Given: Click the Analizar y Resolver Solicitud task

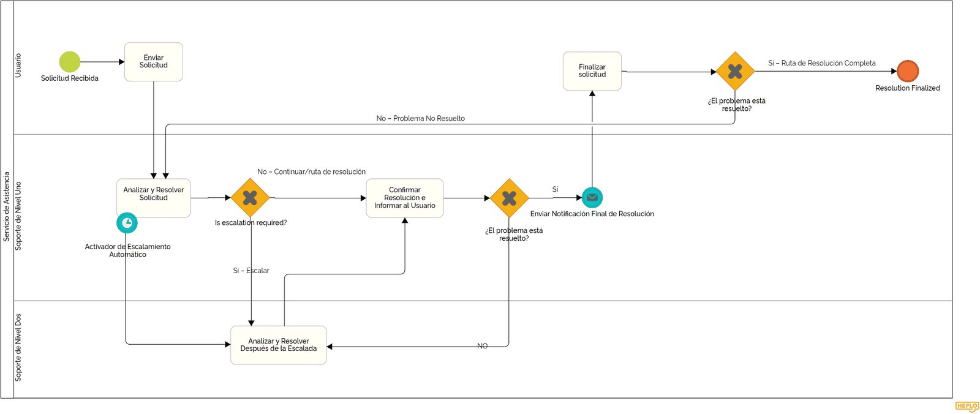Looking at the screenshot, I should coord(154,198).
